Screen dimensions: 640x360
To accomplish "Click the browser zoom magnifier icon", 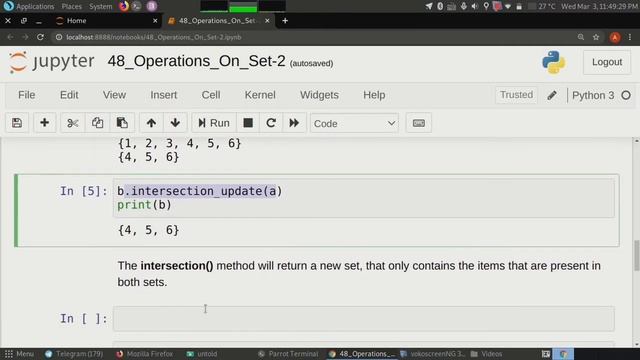I will pyautogui.click(x=581, y=37).
